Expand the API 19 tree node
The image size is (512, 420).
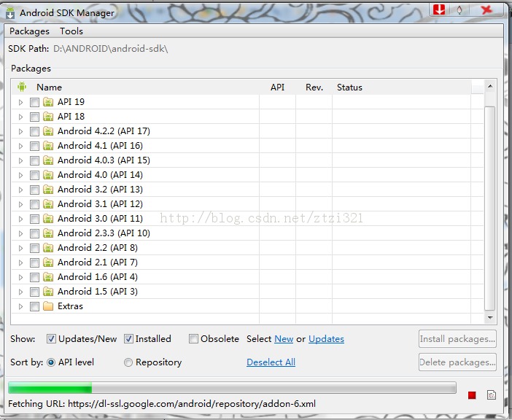tap(20, 103)
